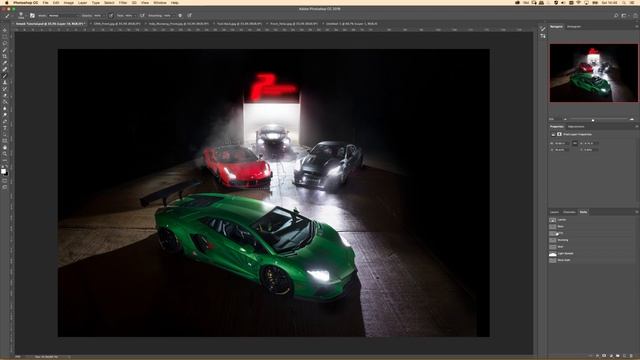Select the Eraser tool
Screen dimensions: 640x360
click(x=5, y=96)
